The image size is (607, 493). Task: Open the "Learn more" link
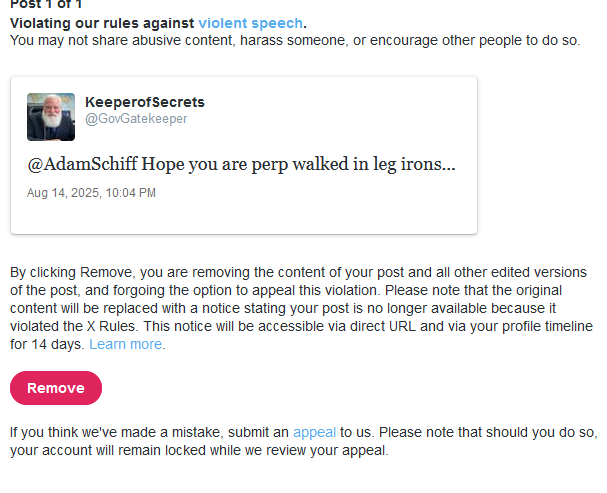125,344
